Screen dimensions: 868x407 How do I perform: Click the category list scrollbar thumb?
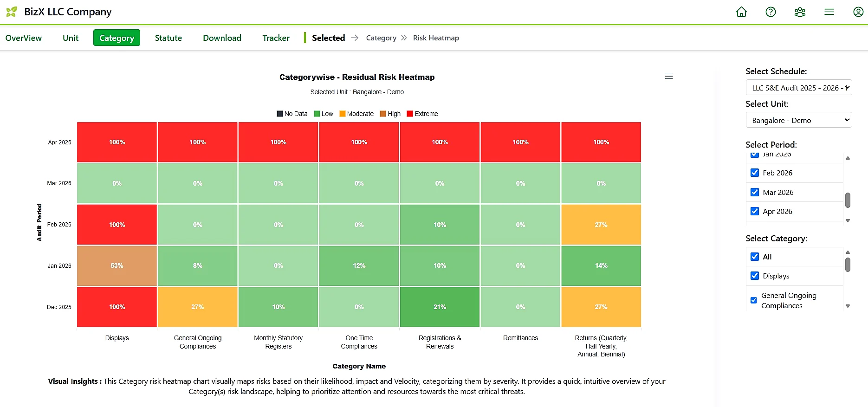848,265
